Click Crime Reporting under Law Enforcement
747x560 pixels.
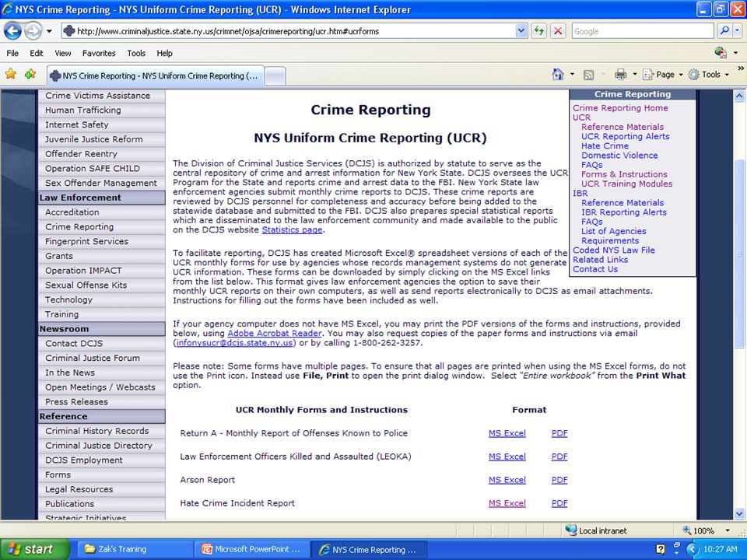click(x=79, y=227)
